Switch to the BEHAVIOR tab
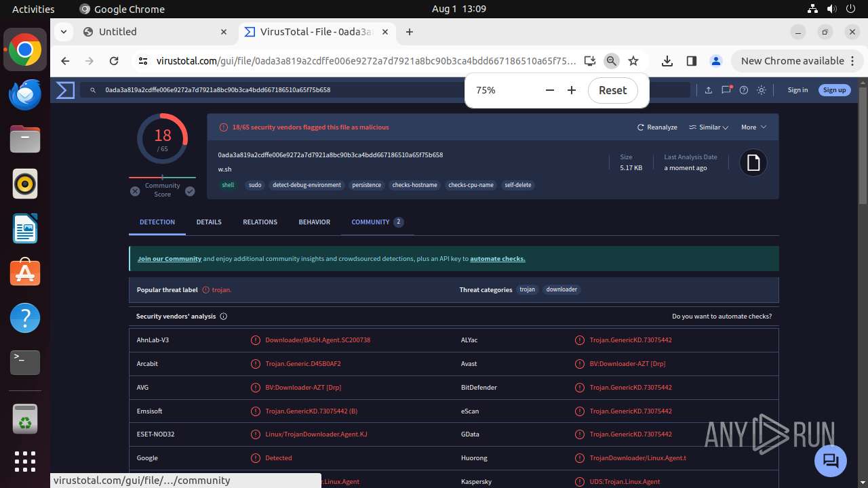The image size is (868, 488). (x=315, y=222)
